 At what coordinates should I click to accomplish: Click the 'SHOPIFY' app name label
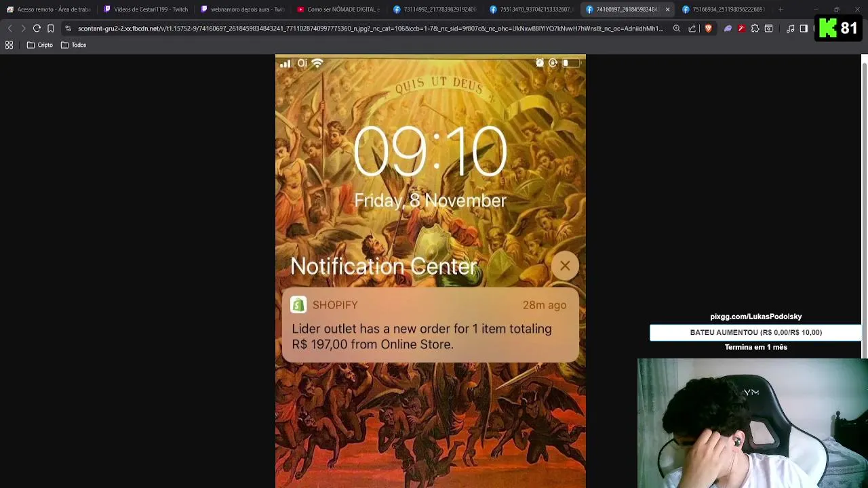pos(335,305)
